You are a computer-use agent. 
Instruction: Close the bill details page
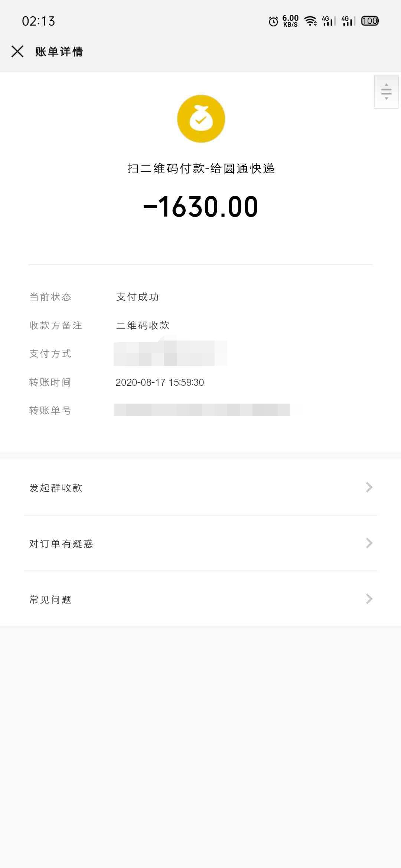click(17, 52)
